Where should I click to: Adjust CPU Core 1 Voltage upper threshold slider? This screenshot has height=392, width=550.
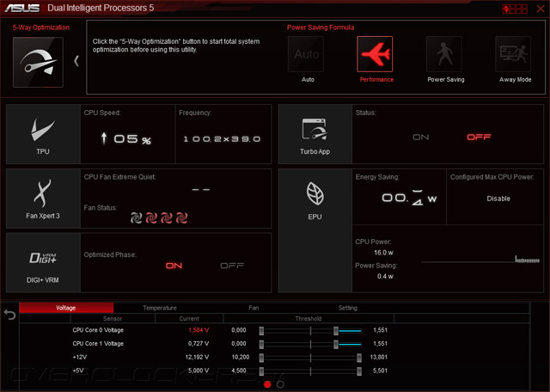pyautogui.click(x=336, y=344)
